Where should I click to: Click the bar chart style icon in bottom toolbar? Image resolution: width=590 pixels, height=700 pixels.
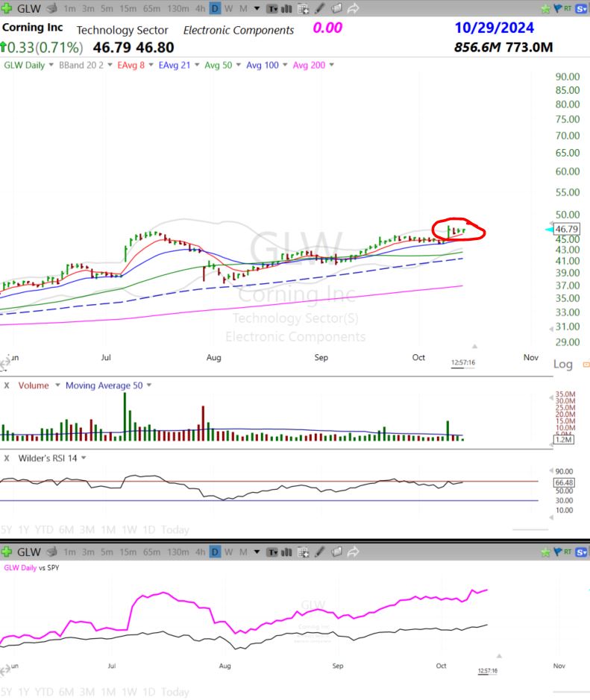(286, 552)
